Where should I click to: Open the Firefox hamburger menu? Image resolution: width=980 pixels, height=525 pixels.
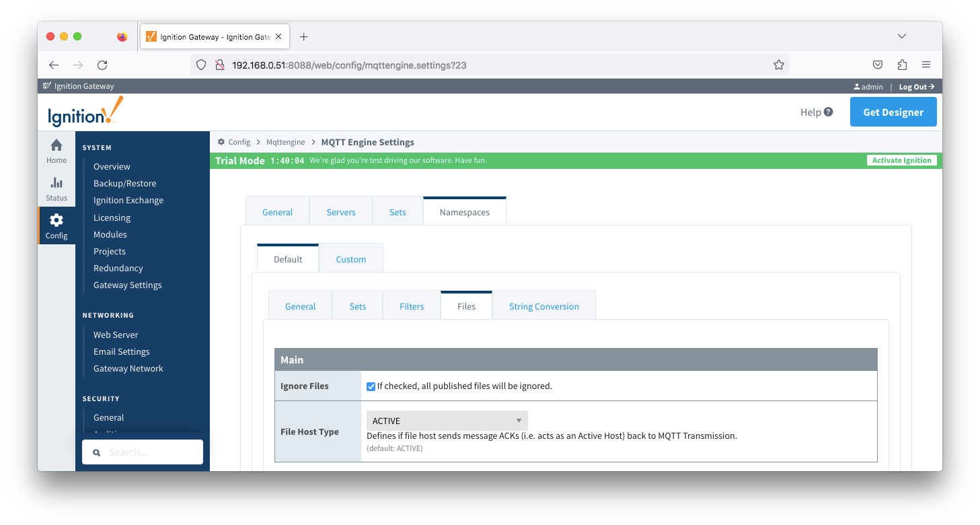click(926, 65)
